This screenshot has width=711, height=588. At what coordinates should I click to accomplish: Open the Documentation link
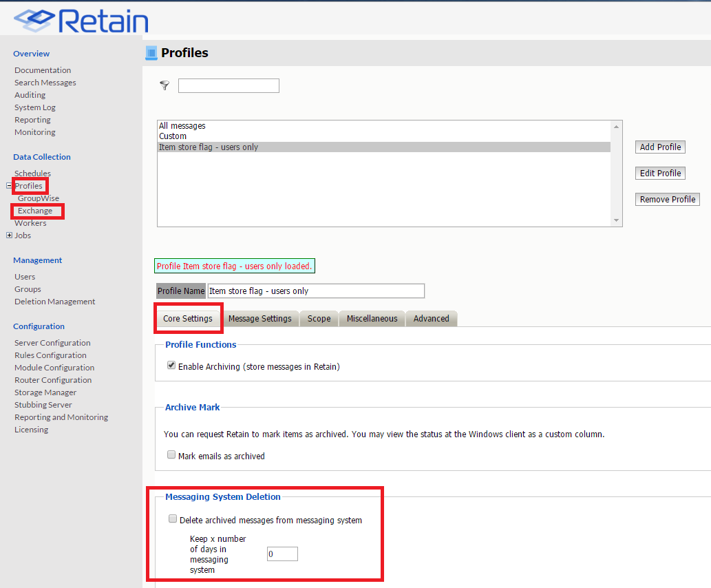click(x=43, y=70)
